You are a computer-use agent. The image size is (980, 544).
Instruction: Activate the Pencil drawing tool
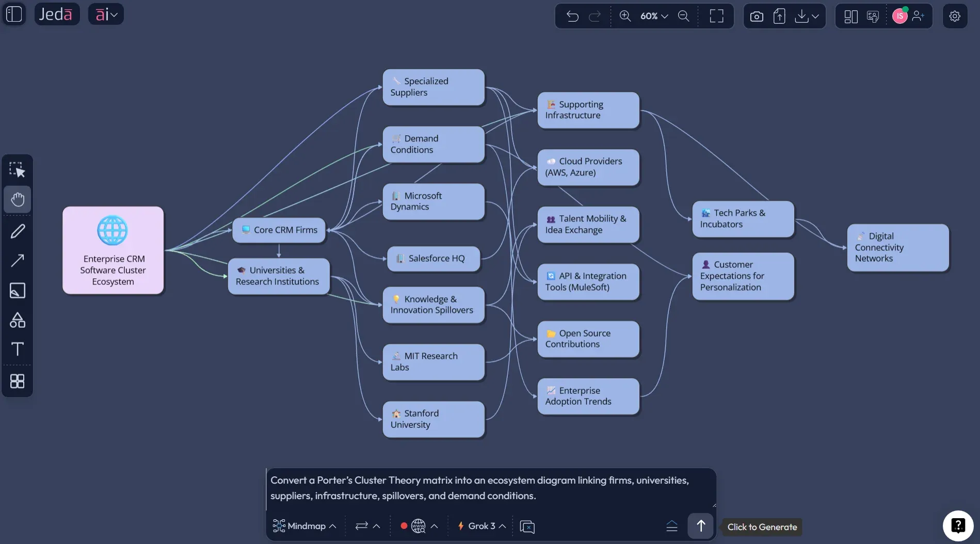coord(17,231)
